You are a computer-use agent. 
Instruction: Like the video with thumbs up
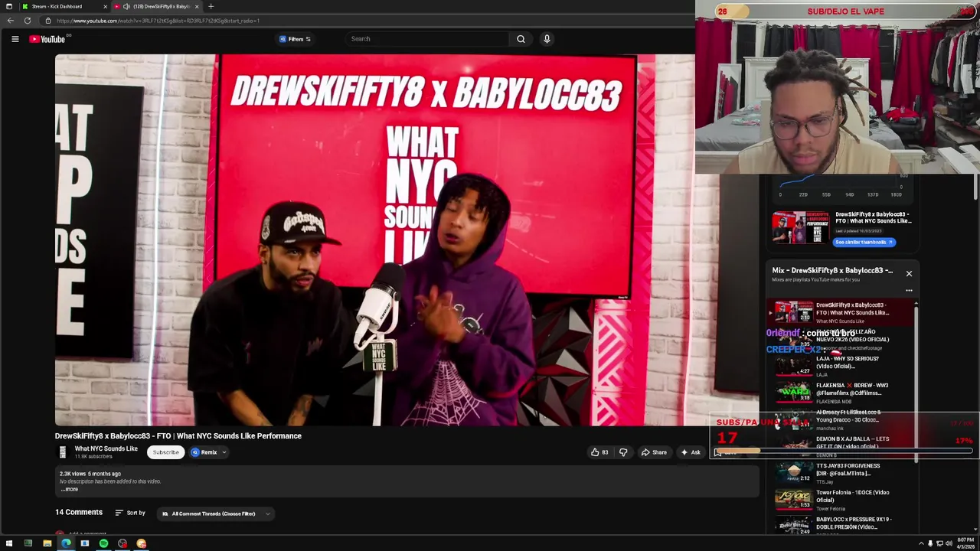pos(599,452)
